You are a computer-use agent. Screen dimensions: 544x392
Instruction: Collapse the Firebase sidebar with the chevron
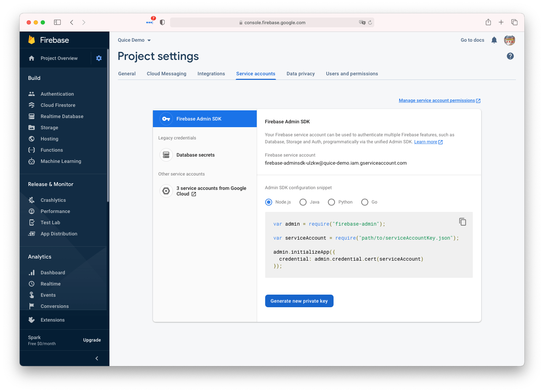(x=97, y=358)
